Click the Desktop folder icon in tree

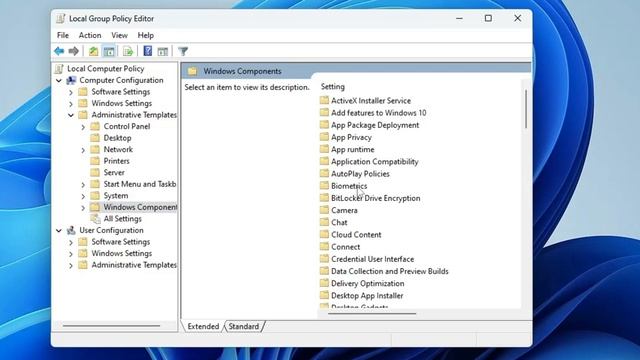(x=95, y=138)
